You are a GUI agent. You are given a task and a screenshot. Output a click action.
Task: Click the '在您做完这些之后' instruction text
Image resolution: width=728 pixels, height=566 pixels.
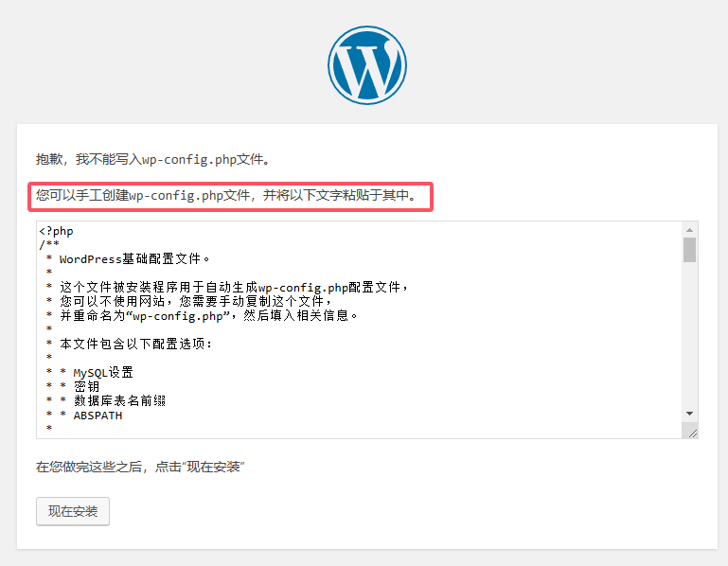coord(140,467)
